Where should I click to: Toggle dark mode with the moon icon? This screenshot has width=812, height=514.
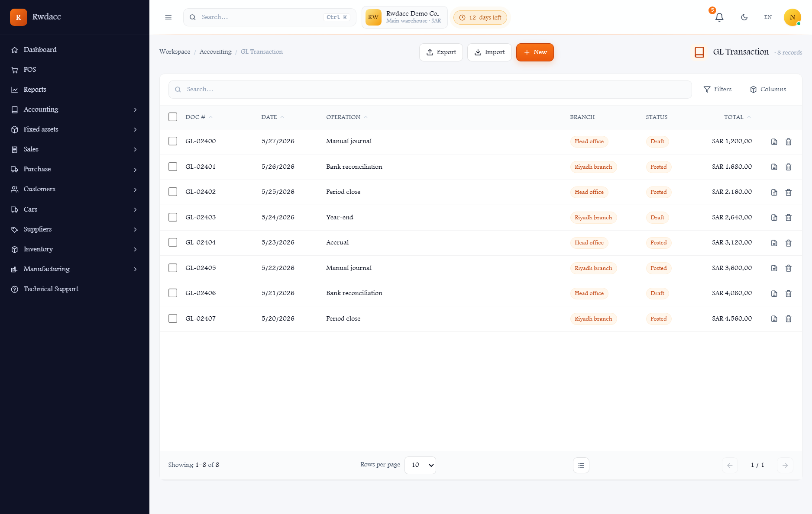coord(744,17)
